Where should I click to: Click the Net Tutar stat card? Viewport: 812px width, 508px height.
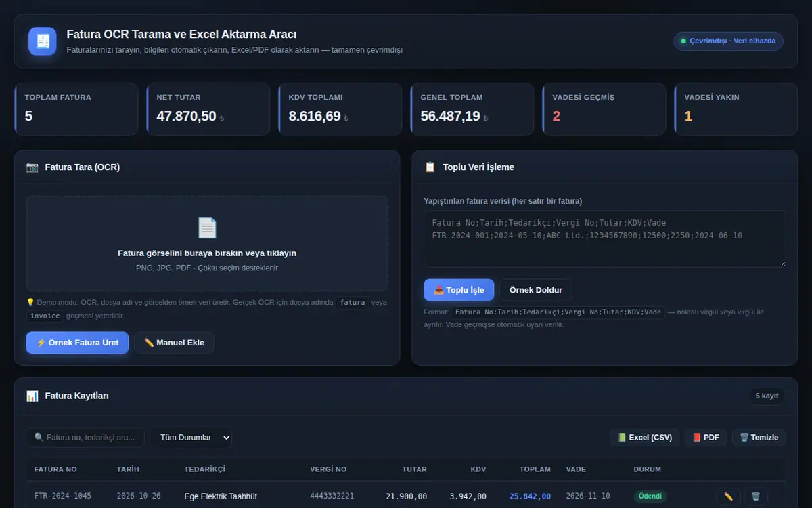[208, 109]
